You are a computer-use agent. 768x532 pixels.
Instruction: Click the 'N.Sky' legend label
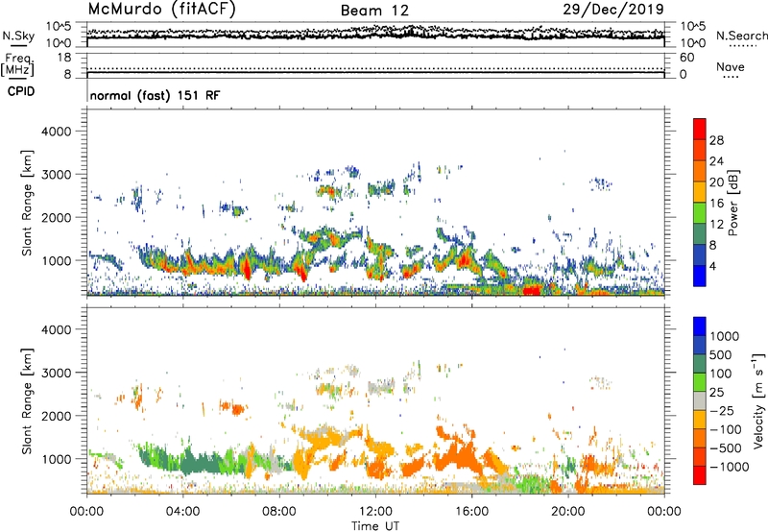click(x=18, y=36)
